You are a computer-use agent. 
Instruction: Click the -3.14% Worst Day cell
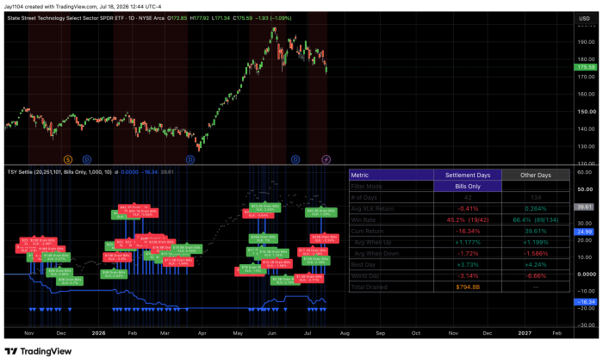pos(468,275)
